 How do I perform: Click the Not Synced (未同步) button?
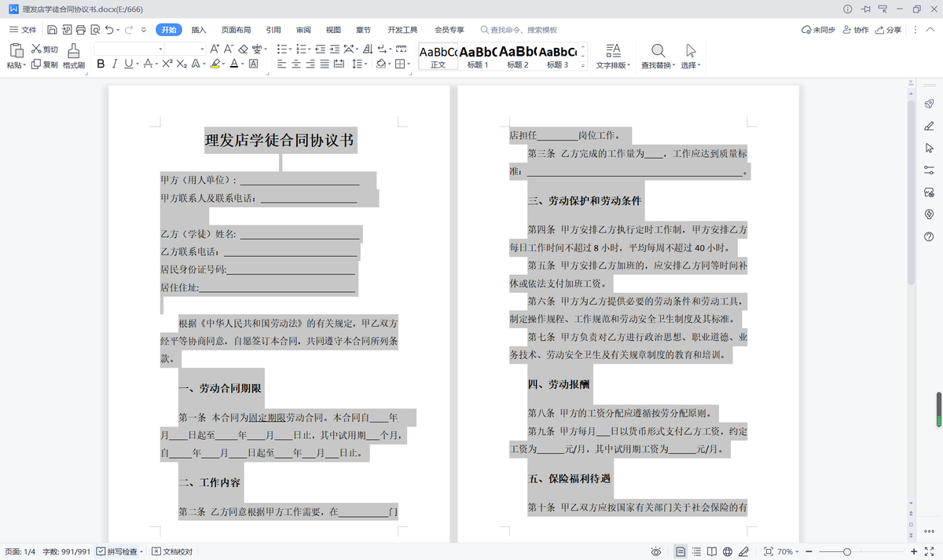point(817,30)
